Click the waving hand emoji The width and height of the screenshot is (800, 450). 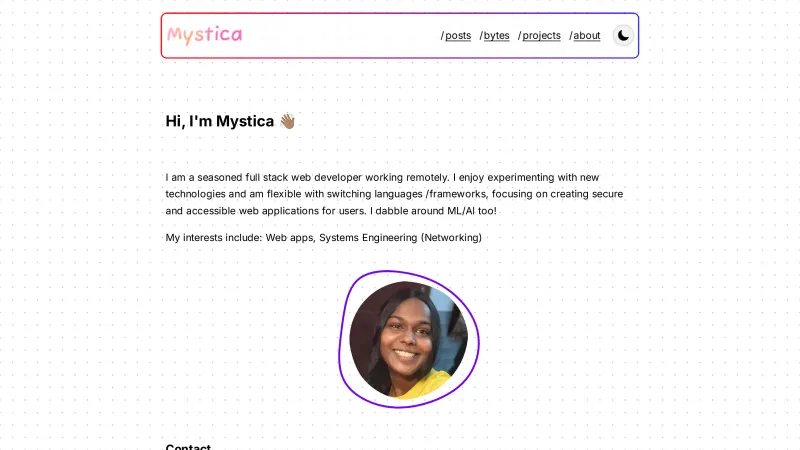pyautogui.click(x=287, y=121)
